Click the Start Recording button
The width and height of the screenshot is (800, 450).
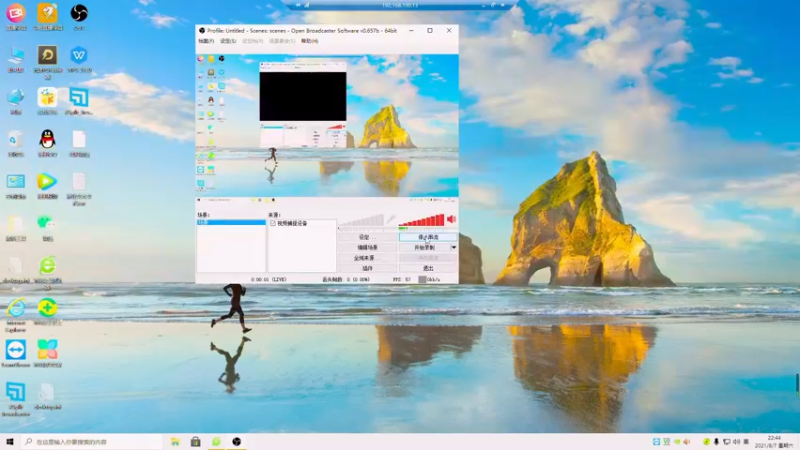(424, 247)
